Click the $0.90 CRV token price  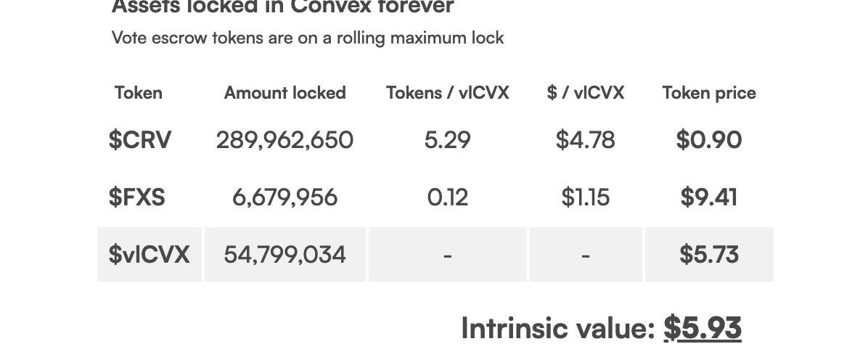pos(708,139)
